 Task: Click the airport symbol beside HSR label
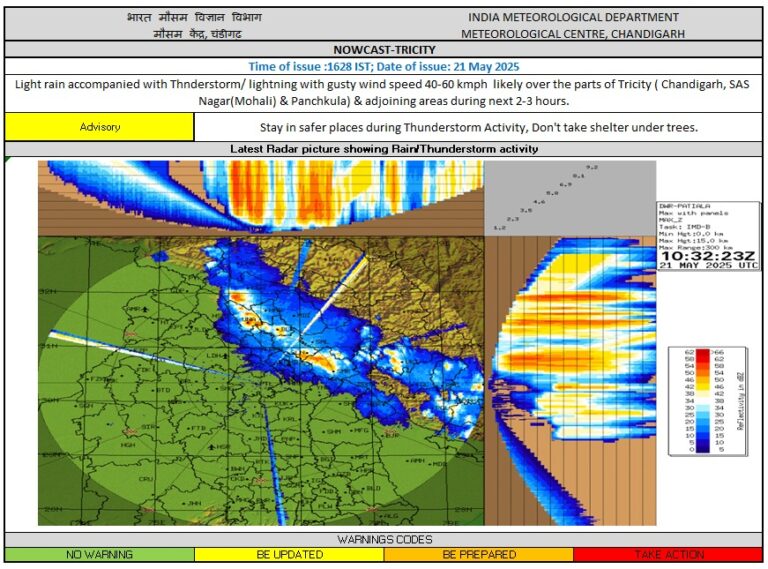tap(212, 447)
